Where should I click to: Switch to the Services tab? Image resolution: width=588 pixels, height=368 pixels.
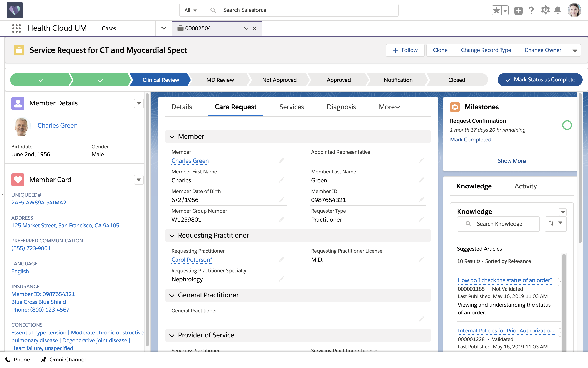(292, 107)
